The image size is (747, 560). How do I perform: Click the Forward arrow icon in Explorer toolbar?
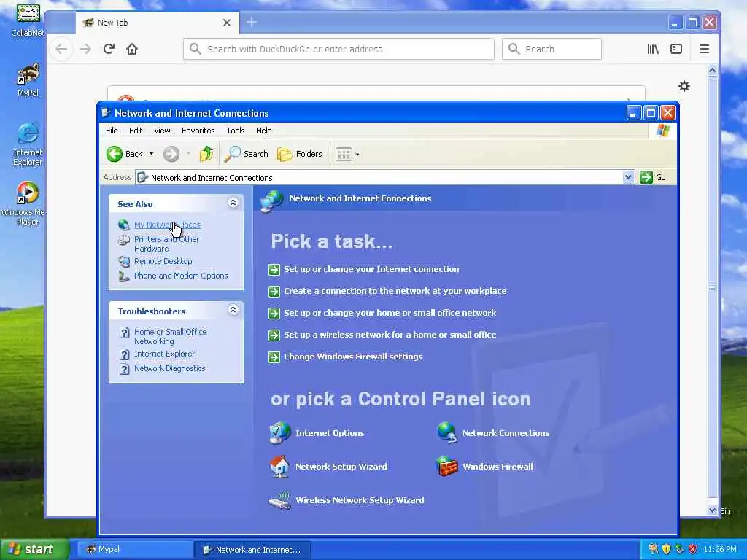point(171,154)
